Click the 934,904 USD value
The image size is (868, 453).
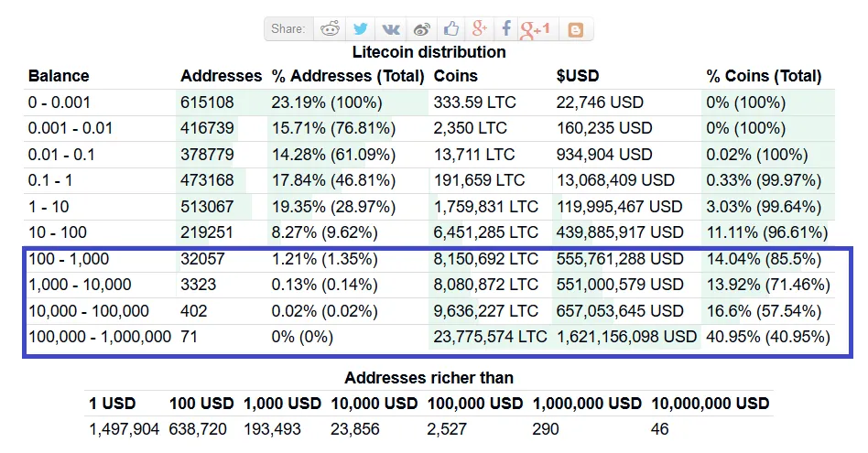(604, 155)
